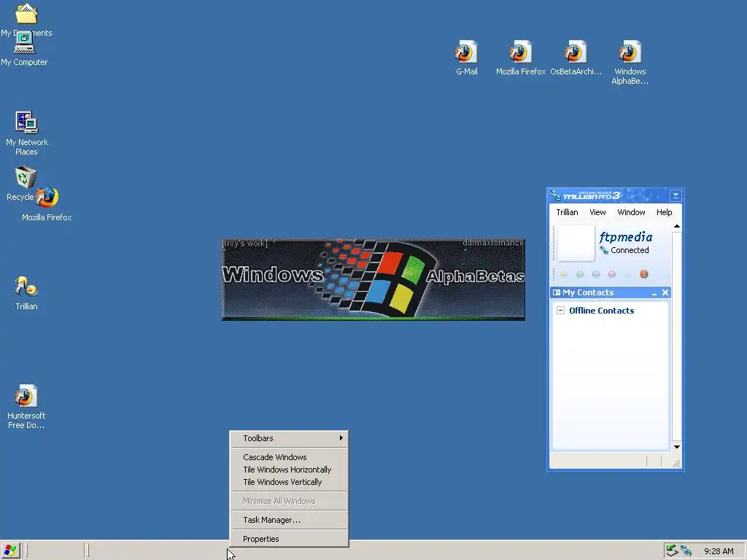This screenshot has width=747, height=560.
Task: Open Trillian title bar dropdown button
Action: [676, 195]
